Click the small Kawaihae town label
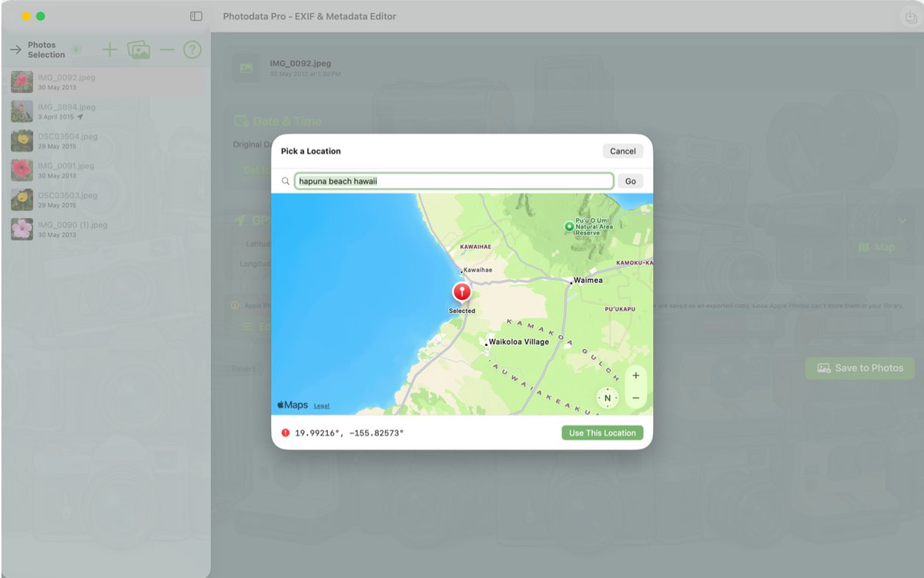Screen dimensions: 924x578 click(478, 271)
